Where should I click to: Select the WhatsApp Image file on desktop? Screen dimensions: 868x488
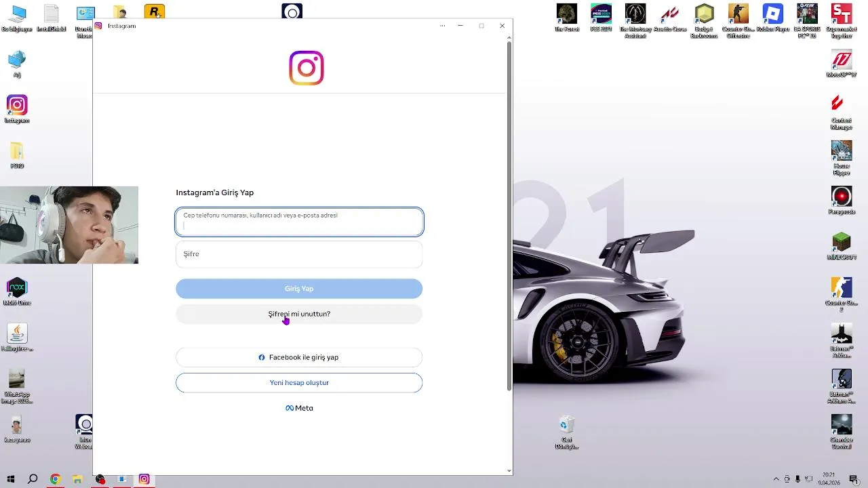[17, 386]
